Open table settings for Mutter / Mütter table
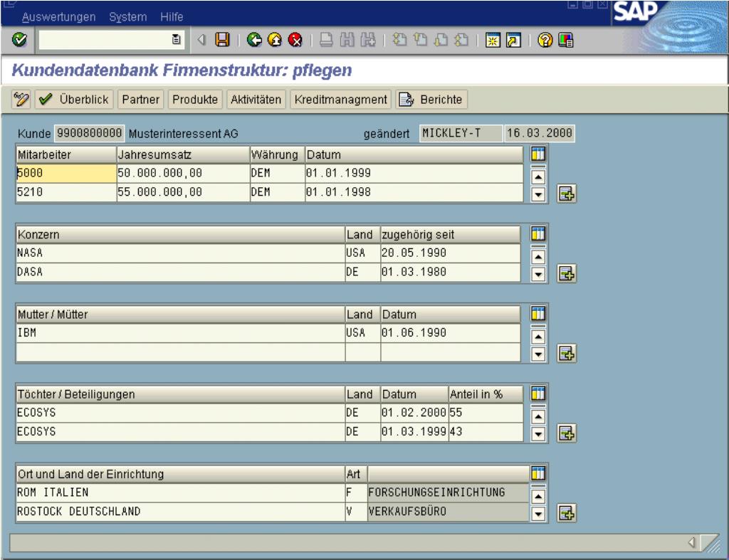The height and width of the screenshot is (560, 729). (x=538, y=314)
